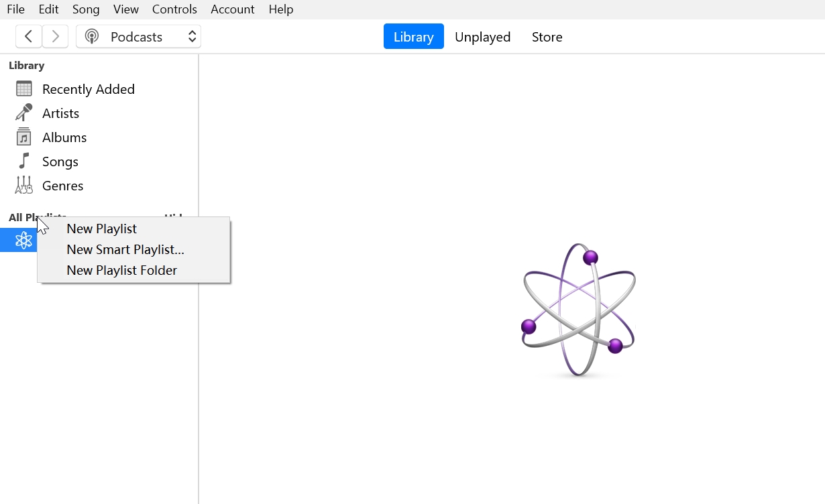Click the dropdown up-down stepper arrows

(192, 37)
